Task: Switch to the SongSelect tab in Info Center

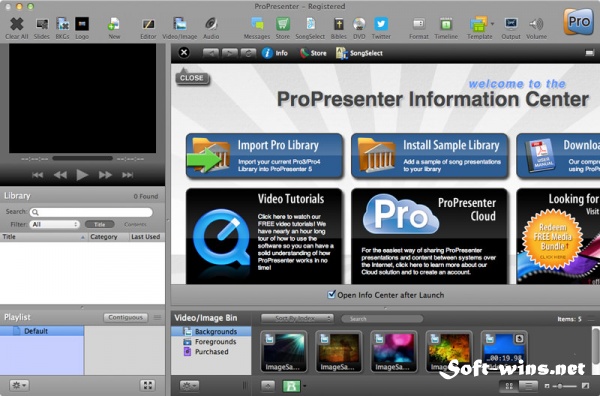Action: [359, 53]
